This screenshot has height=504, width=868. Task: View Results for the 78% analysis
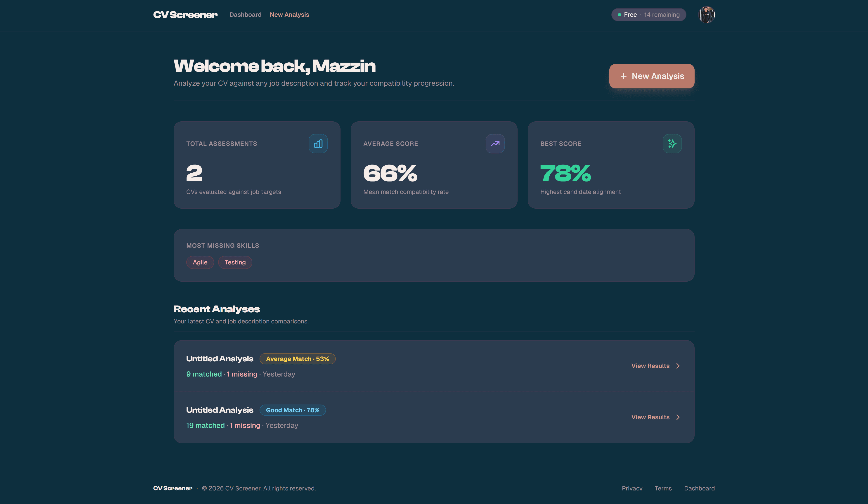(x=650, y=417)
